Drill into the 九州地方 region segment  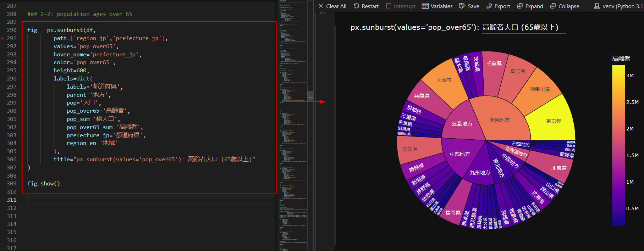click(480, 173)
